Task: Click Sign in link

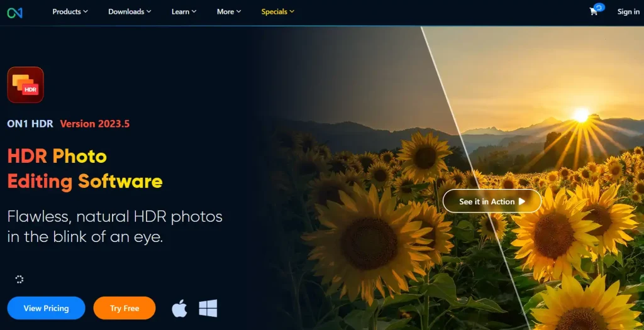Action: [628, 12]
